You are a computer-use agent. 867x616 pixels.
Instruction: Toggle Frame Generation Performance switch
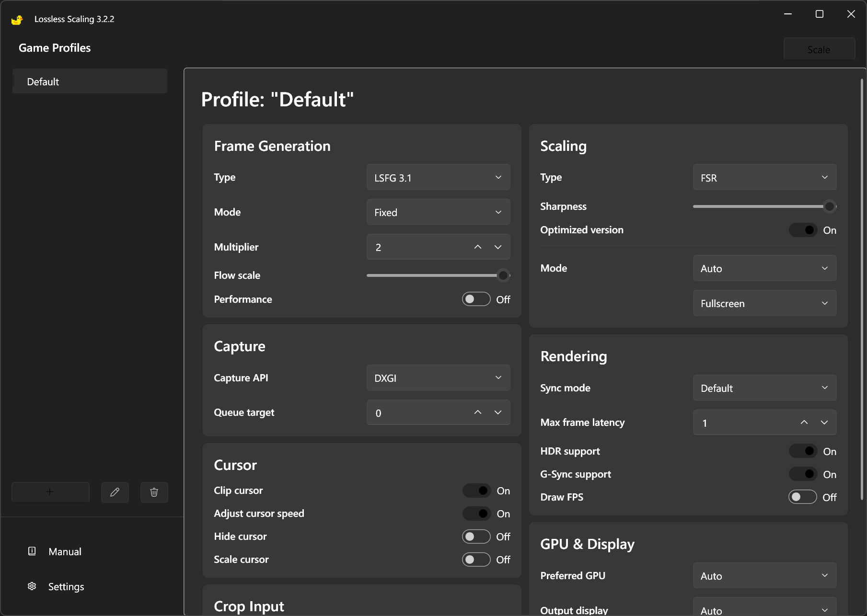coord(476,299)
